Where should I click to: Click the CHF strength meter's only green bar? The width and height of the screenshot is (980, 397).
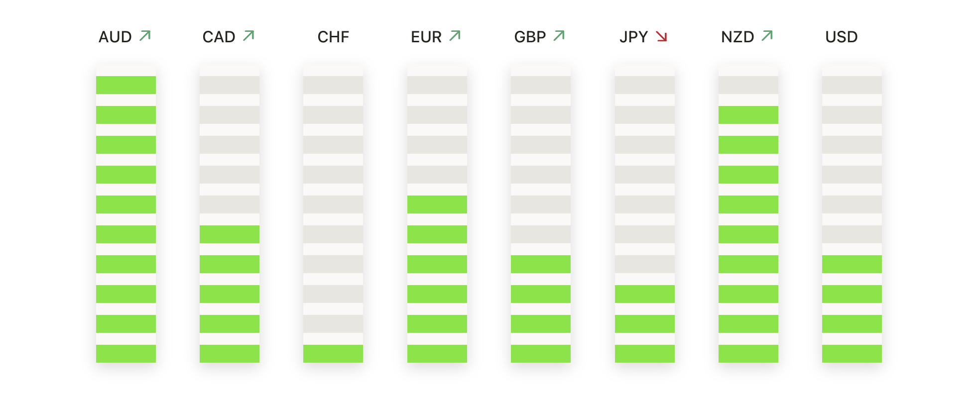tap(333, 354)
